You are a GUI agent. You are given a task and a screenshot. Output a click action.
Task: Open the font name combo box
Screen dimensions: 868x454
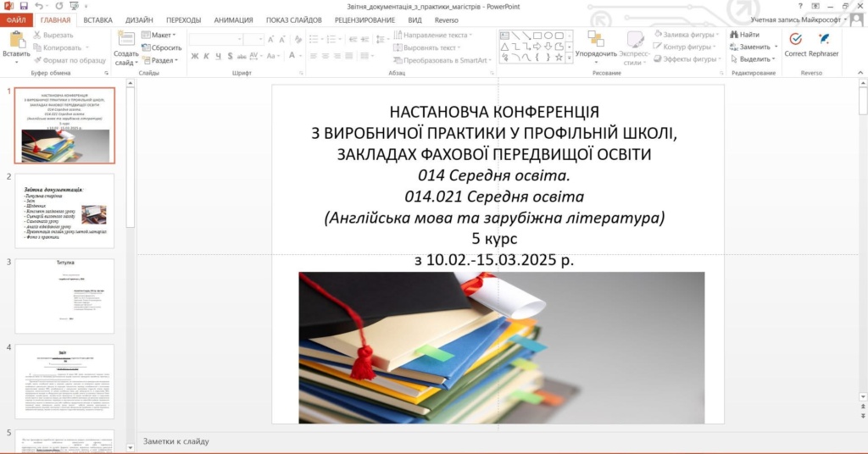[x=216, y=39]
